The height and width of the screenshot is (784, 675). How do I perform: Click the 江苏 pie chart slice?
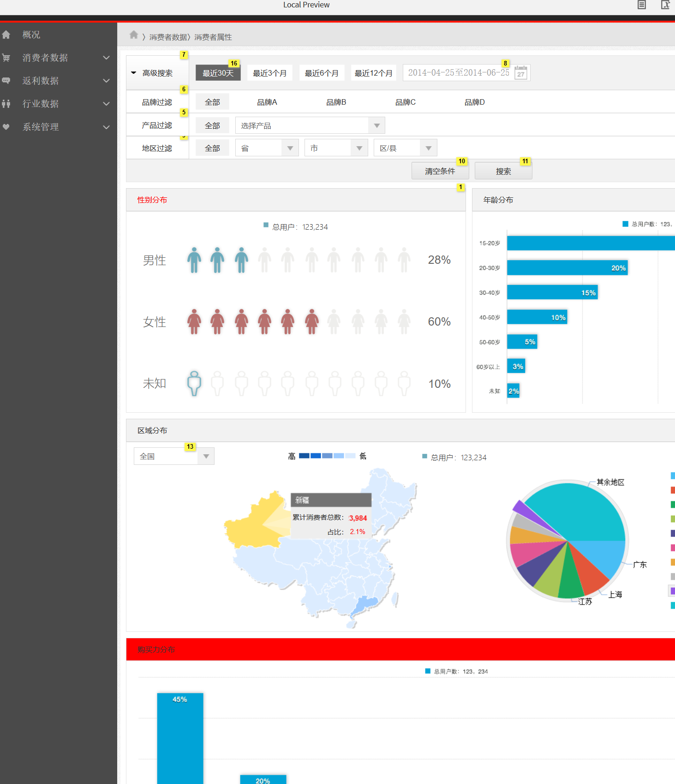tap(570, 579)
